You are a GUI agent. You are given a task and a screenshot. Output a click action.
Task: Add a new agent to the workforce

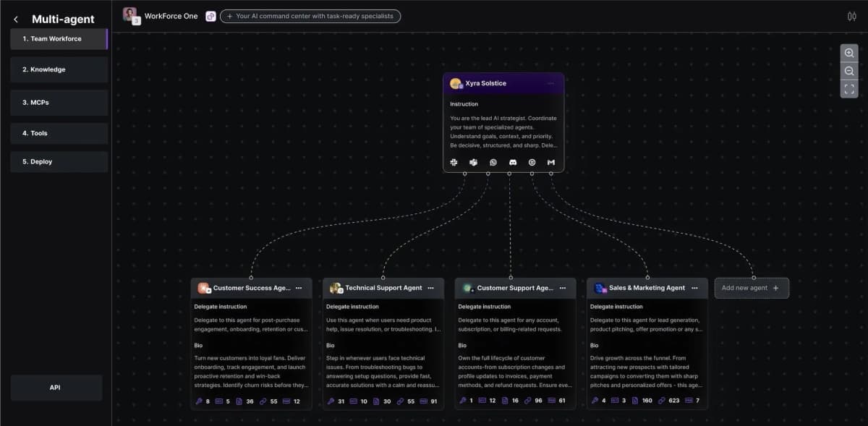pos(752,287)
